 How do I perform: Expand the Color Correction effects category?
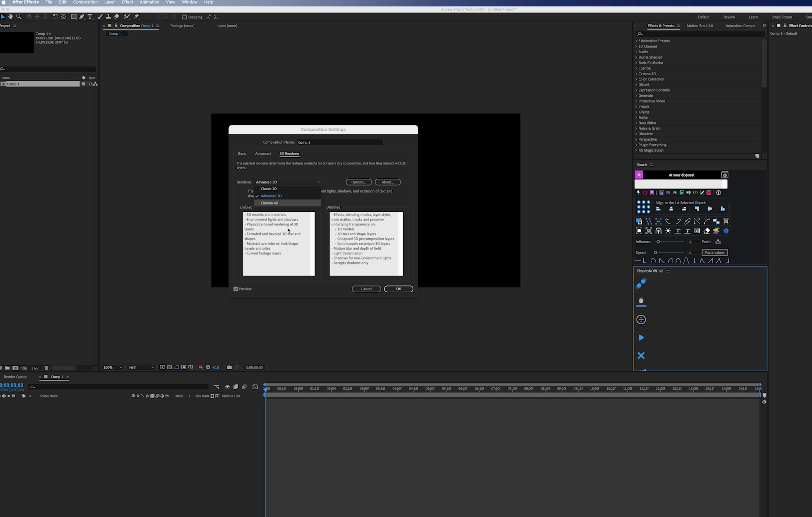click(651, 79)
